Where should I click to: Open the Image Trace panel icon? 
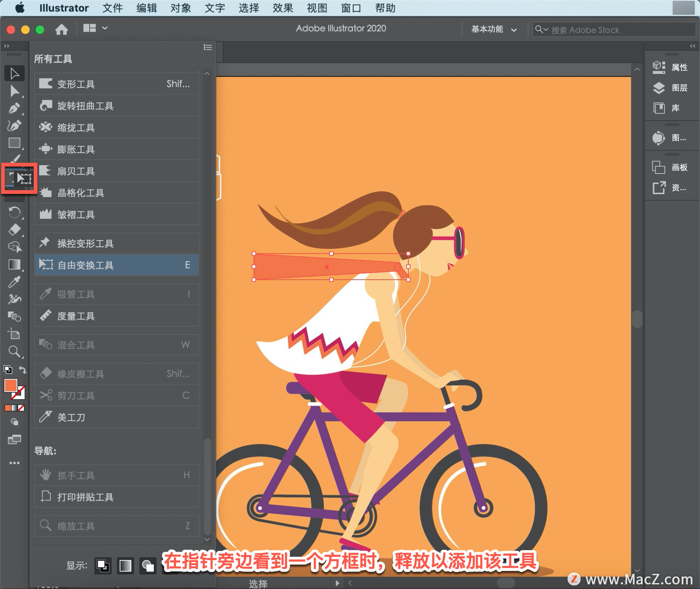tap(659, 138)
